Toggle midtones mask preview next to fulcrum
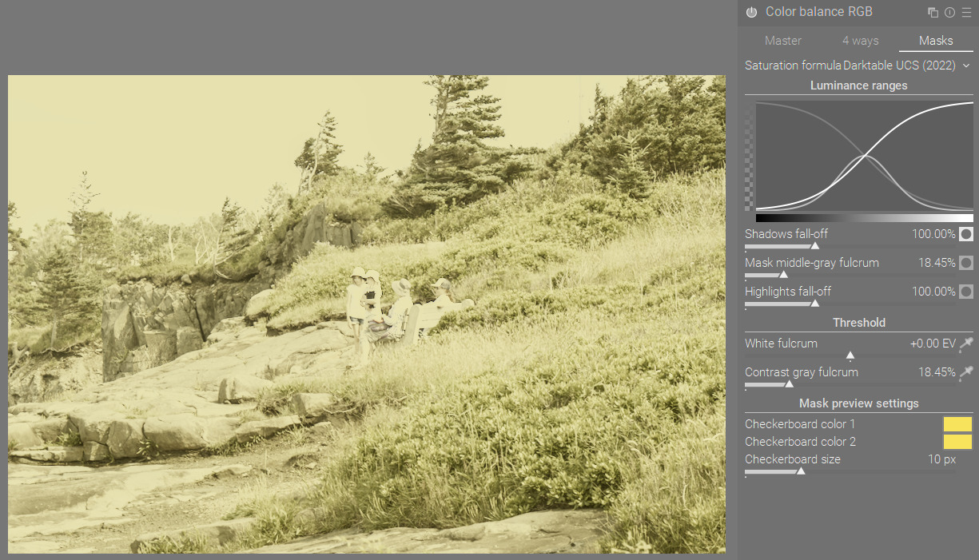This screenshot has height=560, width=979. 966,263
